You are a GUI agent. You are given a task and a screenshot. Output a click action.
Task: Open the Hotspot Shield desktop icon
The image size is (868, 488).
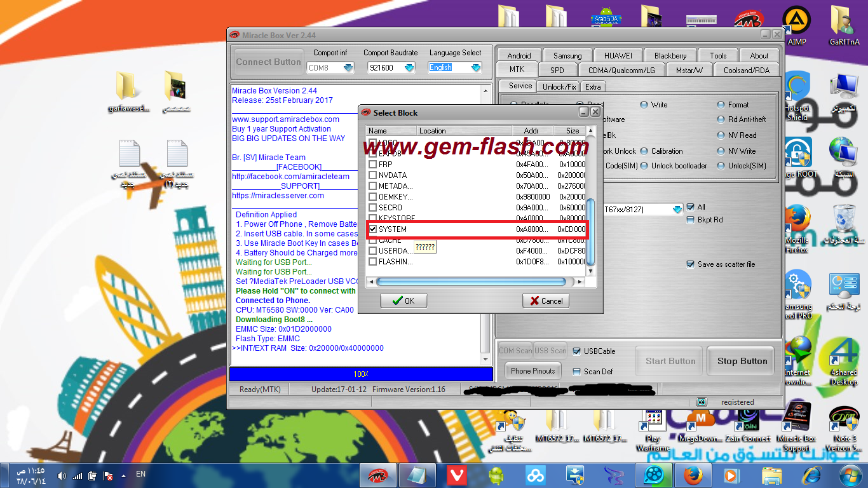(x=797, y=97)
